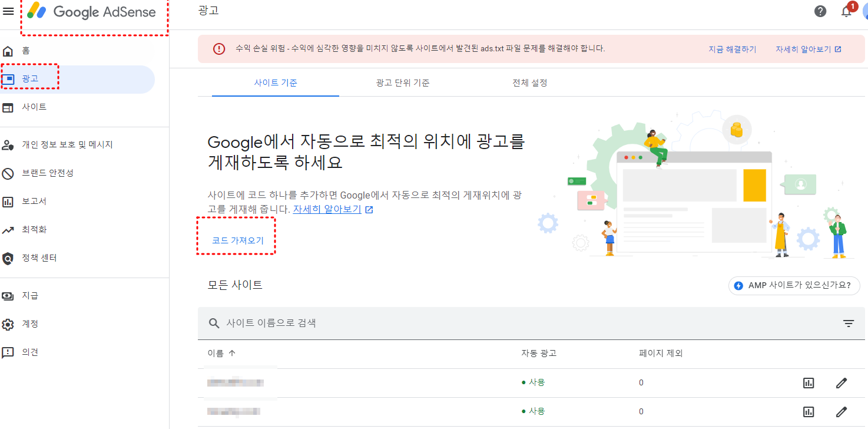Open 사이트 in the sidebar menu
The width and height of the screenshot is (868, 429).
pyautogui.click(x=34, y=107)
